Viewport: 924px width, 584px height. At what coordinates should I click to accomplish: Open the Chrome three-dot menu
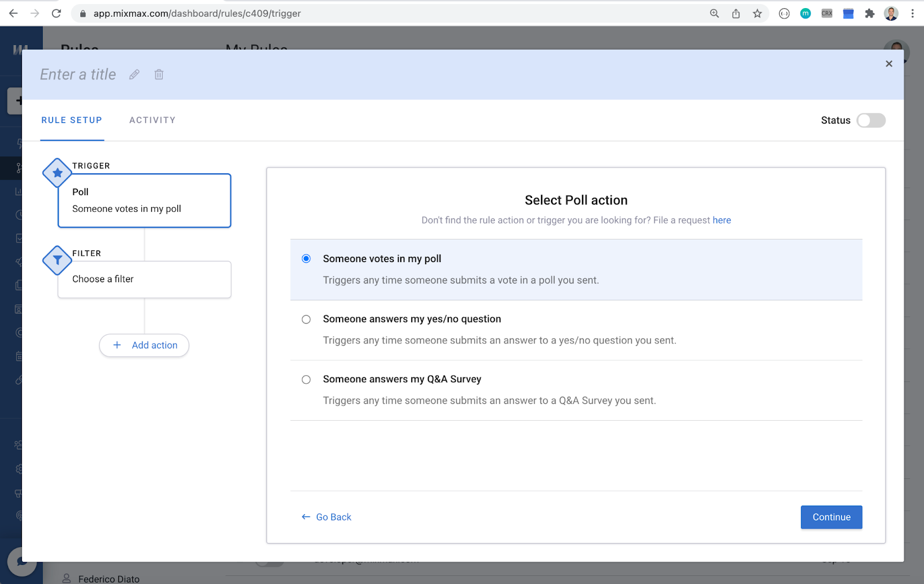(912, 13)
